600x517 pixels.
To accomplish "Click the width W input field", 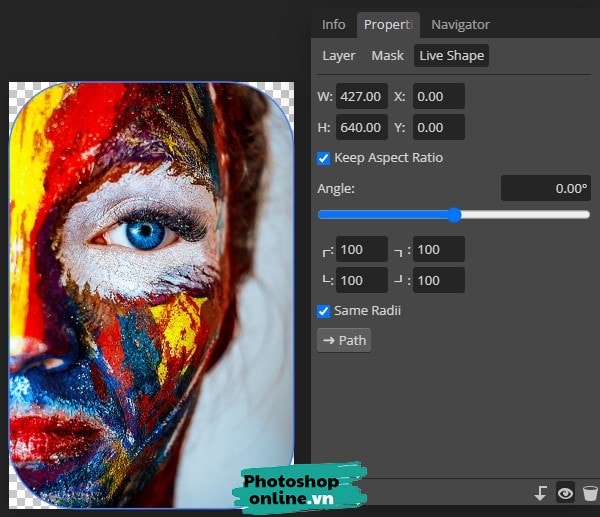I will coord(362,97).
